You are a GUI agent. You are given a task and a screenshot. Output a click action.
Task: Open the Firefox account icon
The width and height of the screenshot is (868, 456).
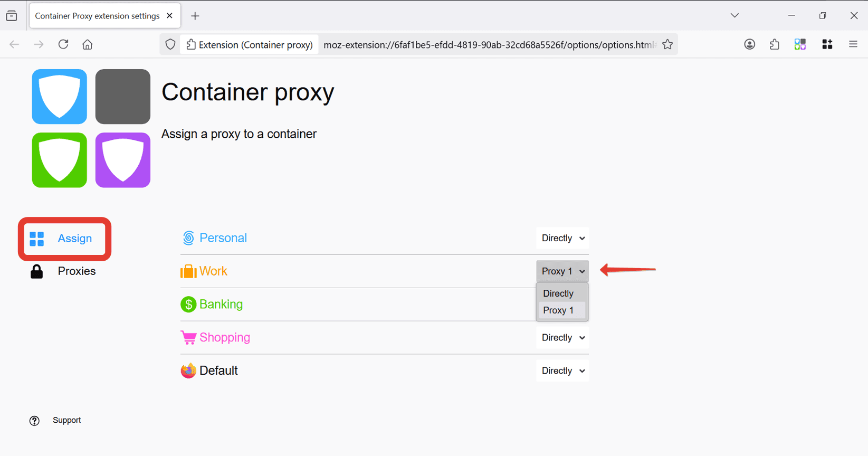click(x=749, y=44)
